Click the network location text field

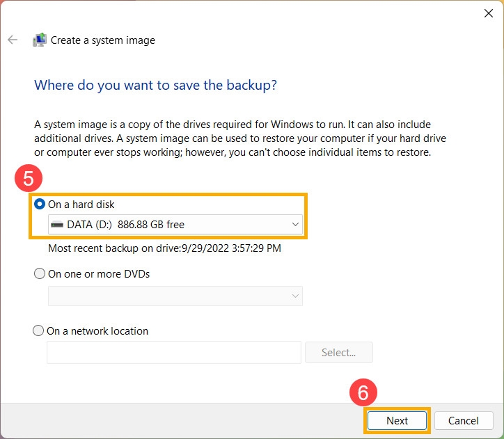pyautogui.click(x=173, y=353)
